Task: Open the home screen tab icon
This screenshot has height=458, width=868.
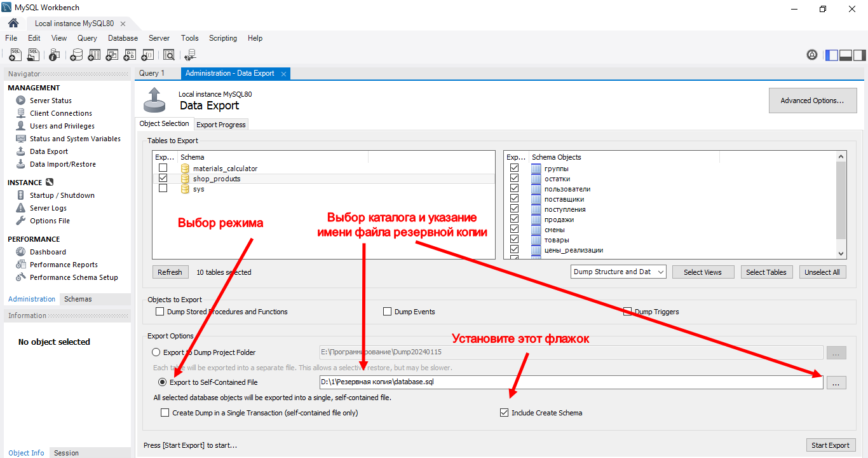Action: (x=13, y=24)
